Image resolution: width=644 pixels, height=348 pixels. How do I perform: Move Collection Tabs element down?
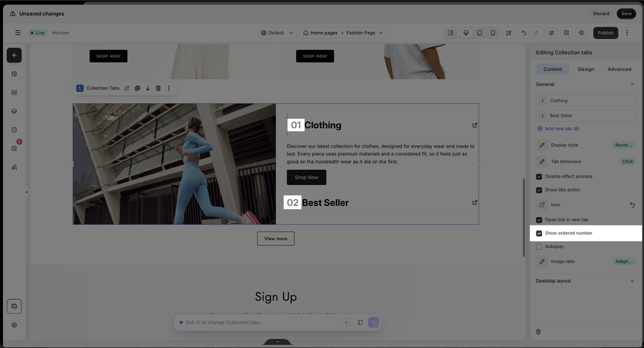pyautogui.click(x=148, y=88)
